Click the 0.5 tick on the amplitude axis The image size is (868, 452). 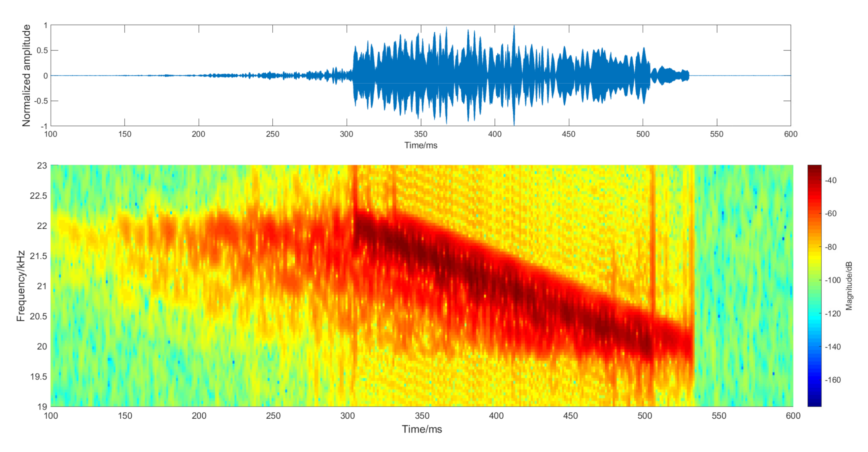point(42,51)
